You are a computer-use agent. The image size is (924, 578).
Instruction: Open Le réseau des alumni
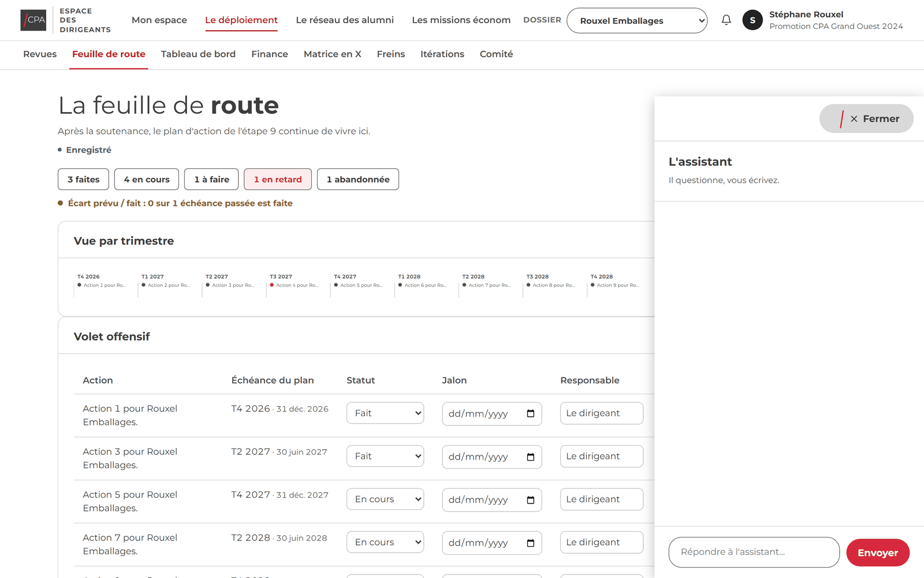(x=345, y=20)
